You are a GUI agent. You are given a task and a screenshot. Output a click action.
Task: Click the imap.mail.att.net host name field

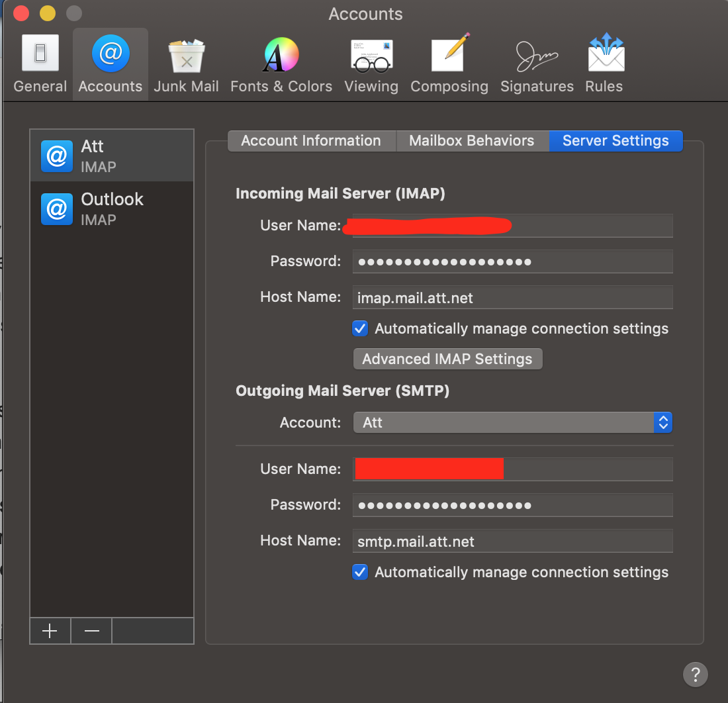(512, 297)
